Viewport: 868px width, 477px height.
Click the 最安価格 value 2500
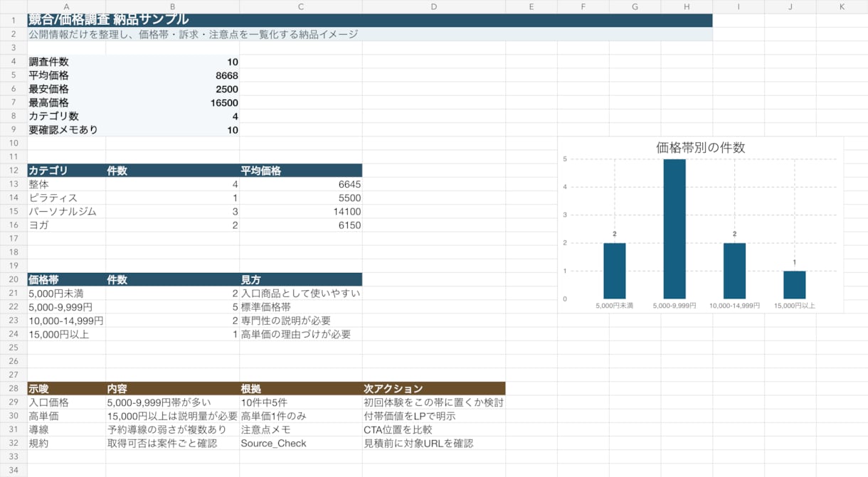click(x=172, y=89)
